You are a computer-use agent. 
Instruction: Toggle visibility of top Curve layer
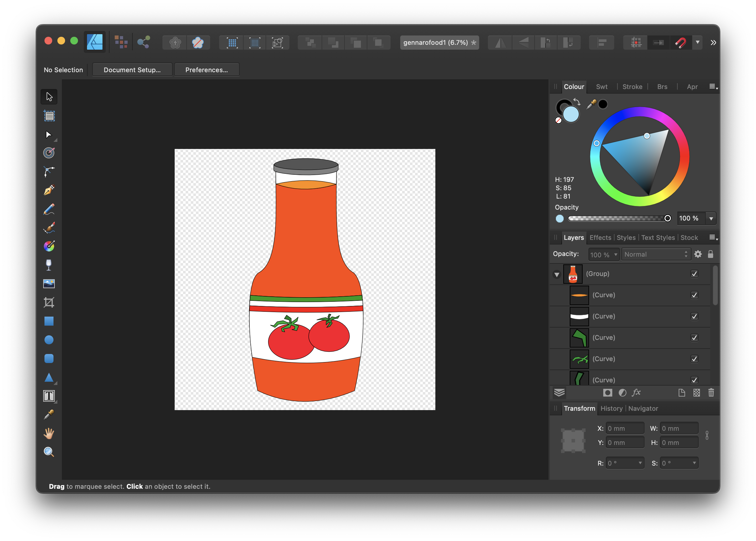694,295
